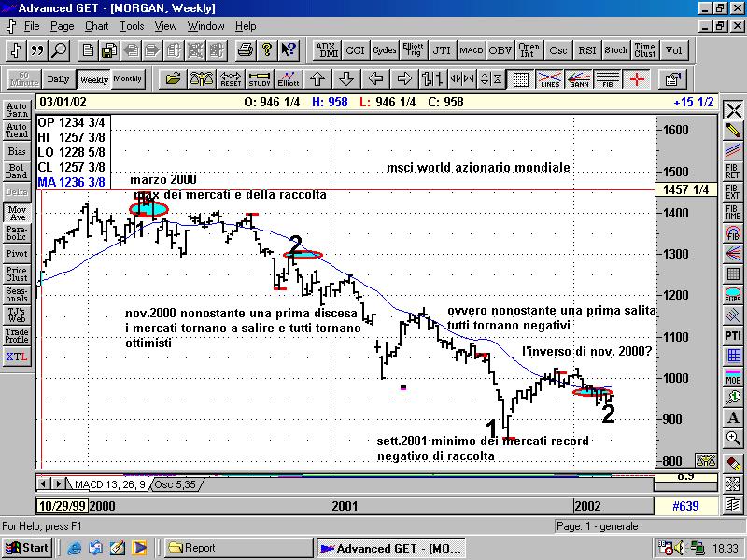Click the MACD indicator button
The width and height of the screenshot is (747, 560).
pyautogui.click(x=471, y=49)
